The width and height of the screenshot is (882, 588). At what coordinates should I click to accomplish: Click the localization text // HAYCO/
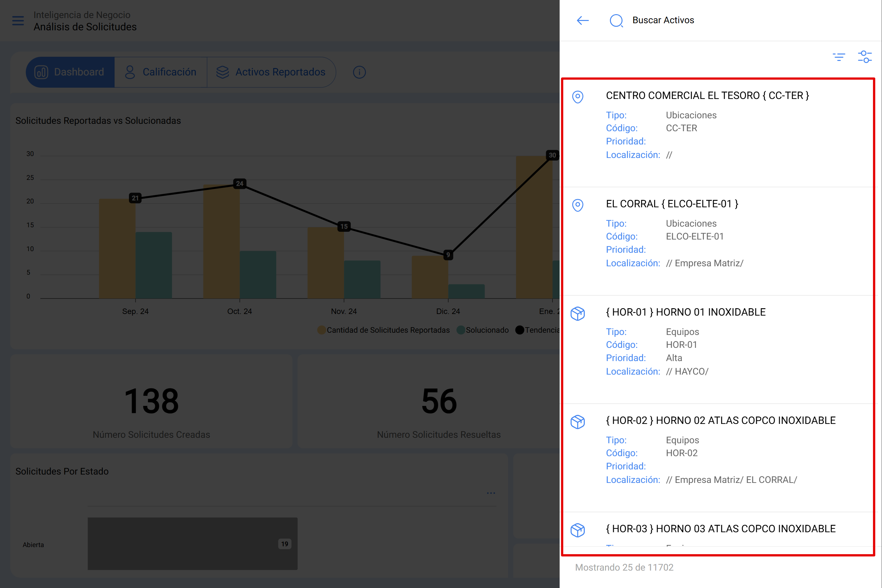click(687, 371)
